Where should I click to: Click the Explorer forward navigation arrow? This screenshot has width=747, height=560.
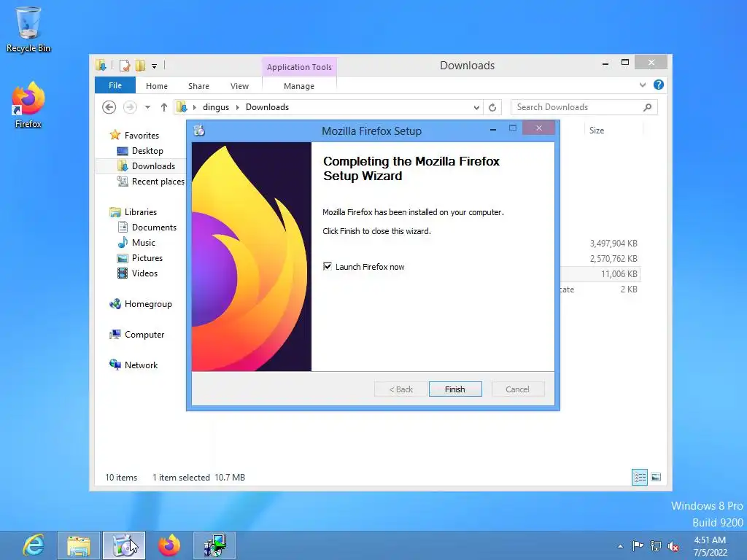click(x=130, y=107)
